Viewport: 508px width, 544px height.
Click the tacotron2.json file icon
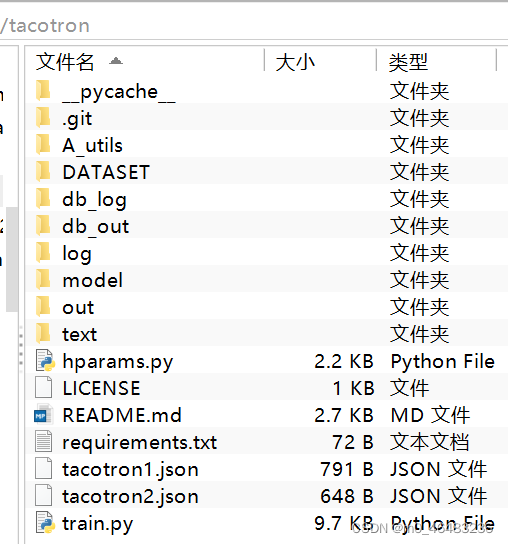(x=44, y=496)
